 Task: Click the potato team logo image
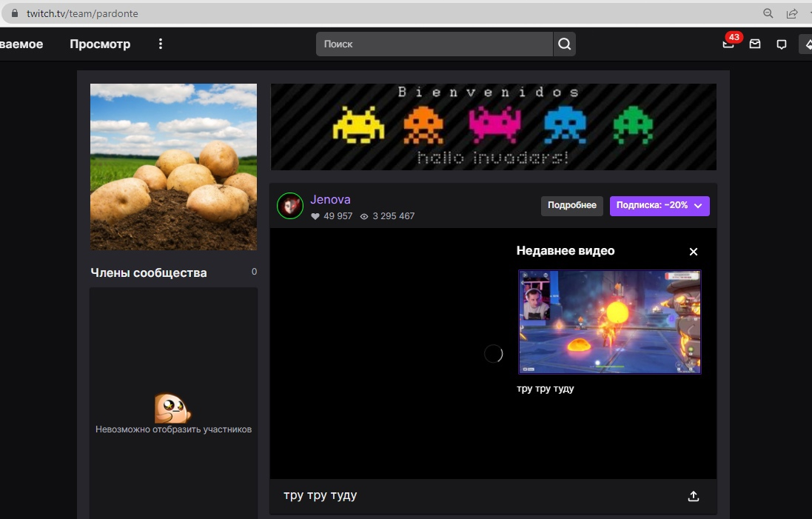click(x=173, y=167)
